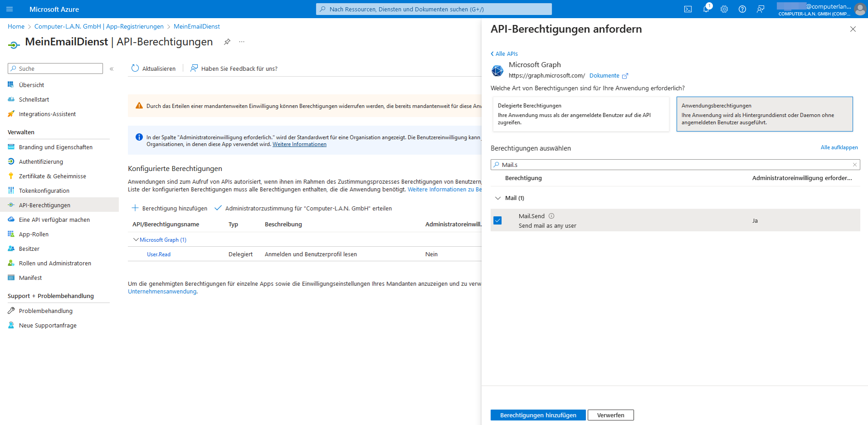Open Eine API verfügbar machen
Screen dimensions: 868x425
(x=54, y=220)
